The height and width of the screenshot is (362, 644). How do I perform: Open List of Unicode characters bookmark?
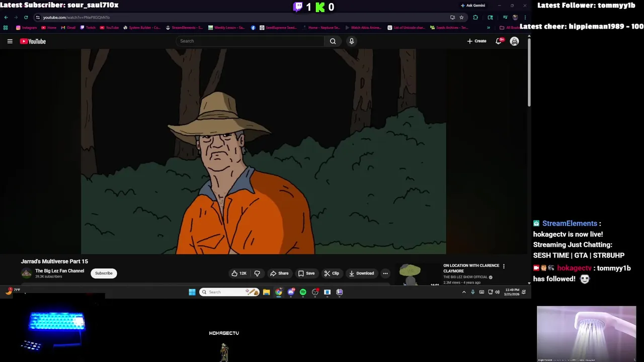[x=407, y=28]
